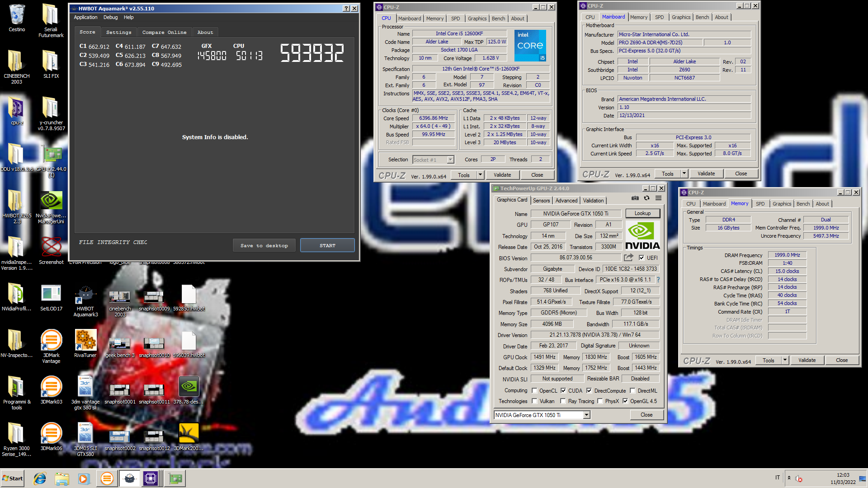The image size is (868, 488).
Task: Open the 3DMark200 desktop icon
Action: 189,437
